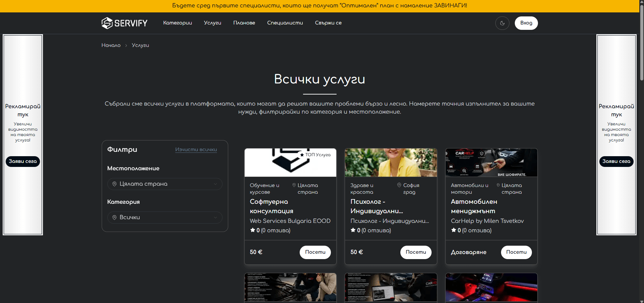Click Психолог - Индивидуални title
Viewport: 644px width, 303px height.
tap(377, 206)
